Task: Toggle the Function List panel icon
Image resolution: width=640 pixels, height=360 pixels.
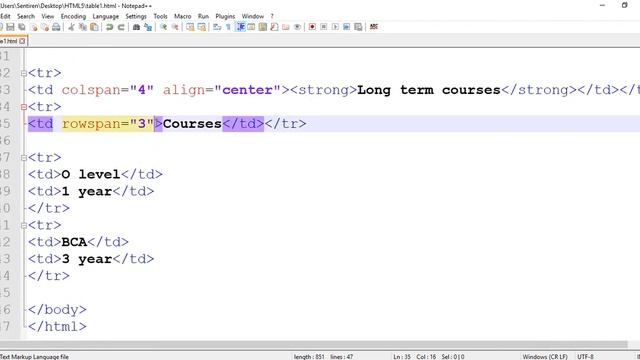Action: pos(274,27)
